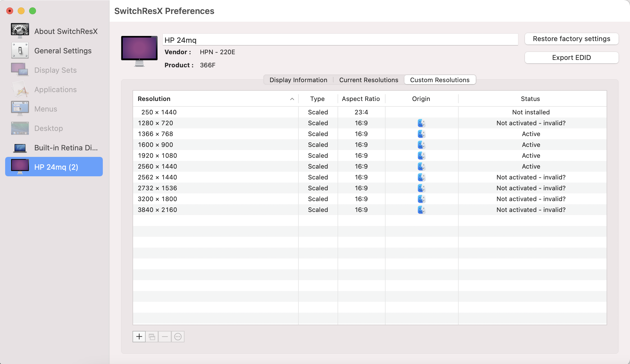Click the Duplicate resolution icon
Image resolution: width=630 pixels, height=364 pixels.
coord(152,336)
